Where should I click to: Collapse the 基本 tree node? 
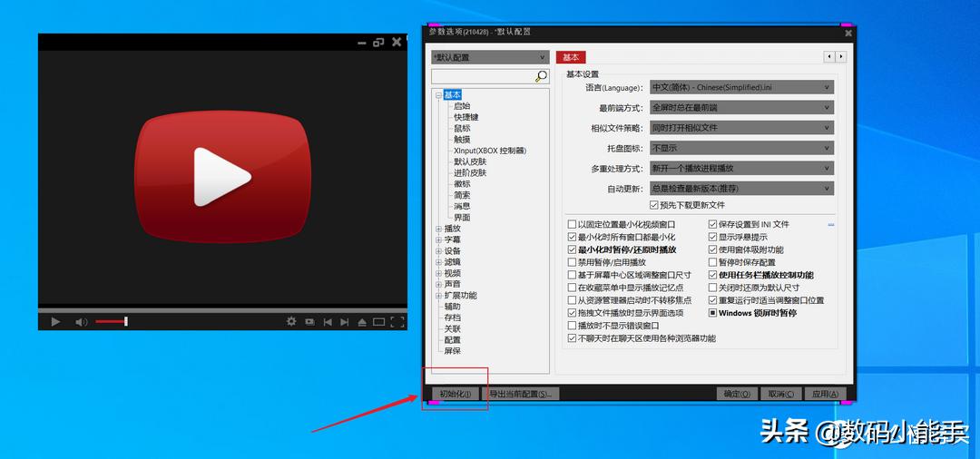coord(439,95)
